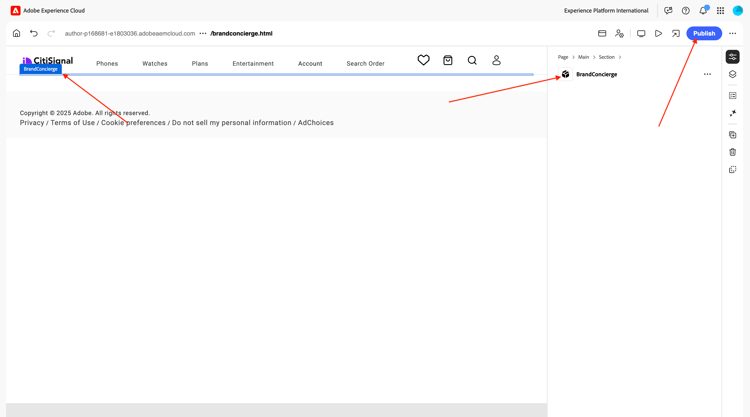The width and height of the screenshot is (750, 417).
Task: Open the Plans nav menu
Action: coord(200,64)
